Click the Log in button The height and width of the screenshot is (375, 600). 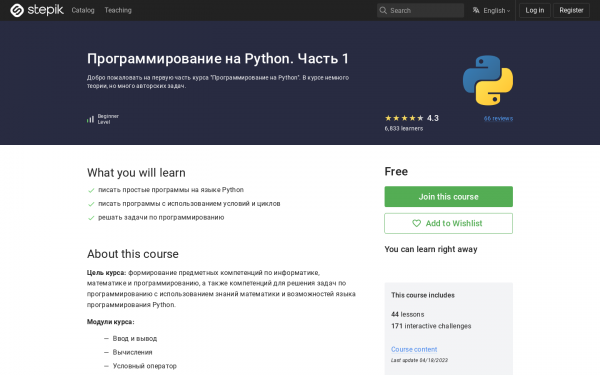click(x=535, y=10)
